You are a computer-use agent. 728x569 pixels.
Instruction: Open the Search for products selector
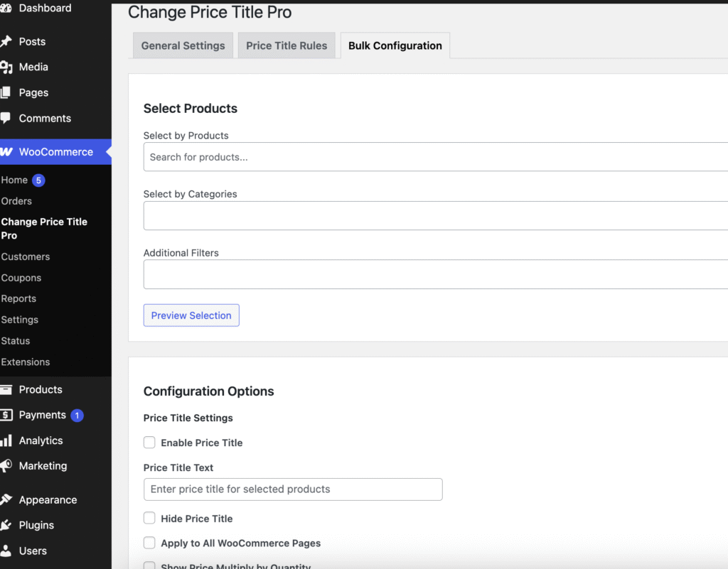pyautogui.click(x=435, y=157)
